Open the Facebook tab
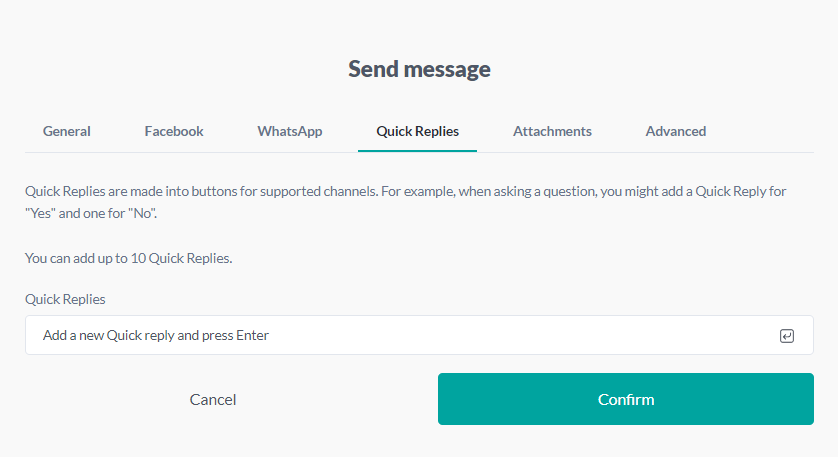838x457 pixels. point(174,131)
